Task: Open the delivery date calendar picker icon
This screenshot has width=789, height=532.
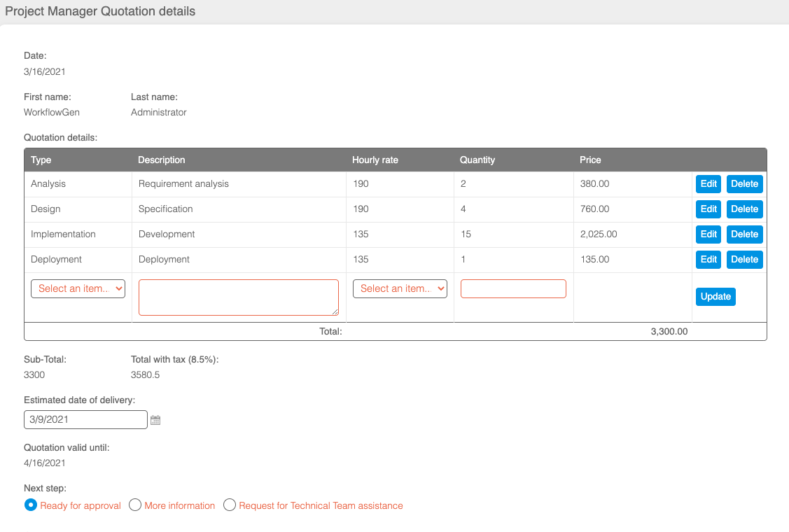Action: point(155,420)
